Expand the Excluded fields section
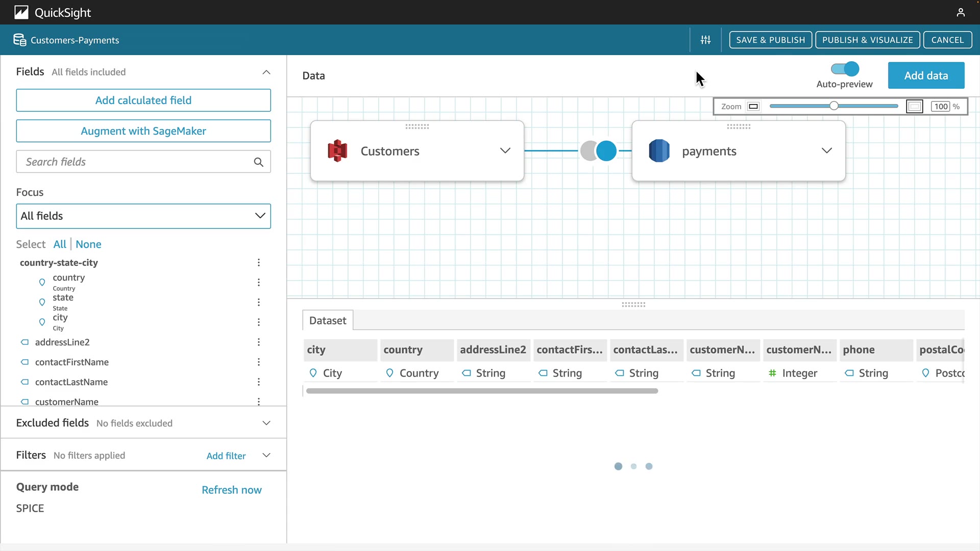980x551 pixels. pyautogui.click(x=266, y=423)
